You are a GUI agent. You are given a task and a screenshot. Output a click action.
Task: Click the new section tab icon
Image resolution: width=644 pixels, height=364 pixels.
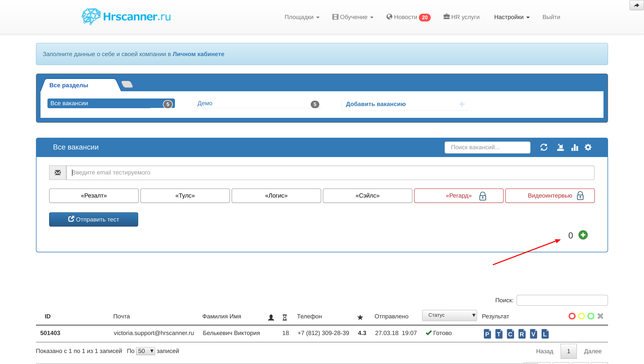(127, 84)
